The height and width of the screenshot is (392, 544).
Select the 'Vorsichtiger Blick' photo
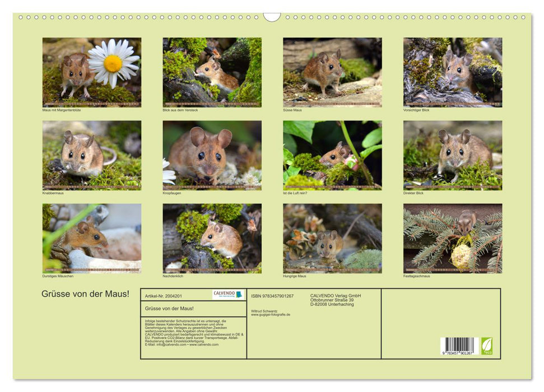pos(452,72)
